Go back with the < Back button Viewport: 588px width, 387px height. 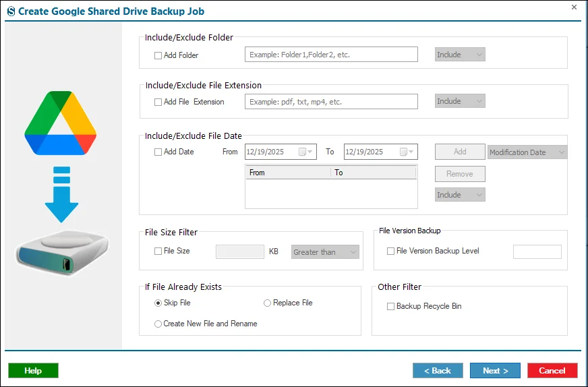tap(438, 371)
